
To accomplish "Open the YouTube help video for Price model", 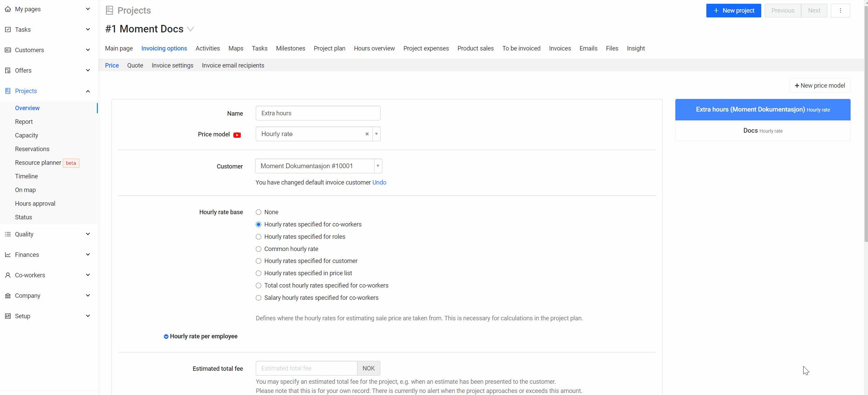I will coord(237,135).
